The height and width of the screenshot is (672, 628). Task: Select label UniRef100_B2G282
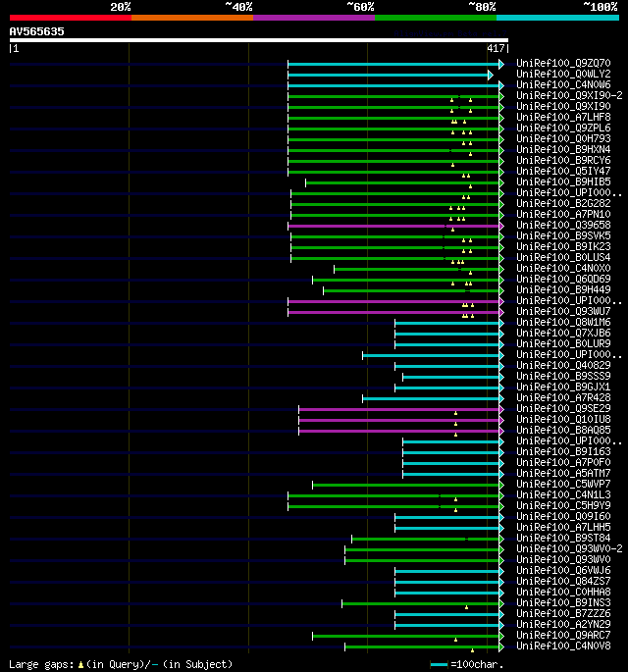[563, 203]
